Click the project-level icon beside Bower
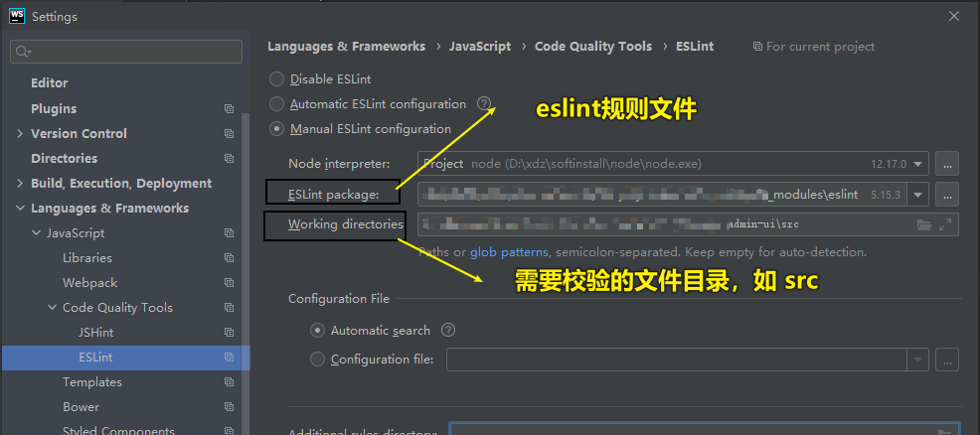980x435 pixels. (x=230, y=407)
